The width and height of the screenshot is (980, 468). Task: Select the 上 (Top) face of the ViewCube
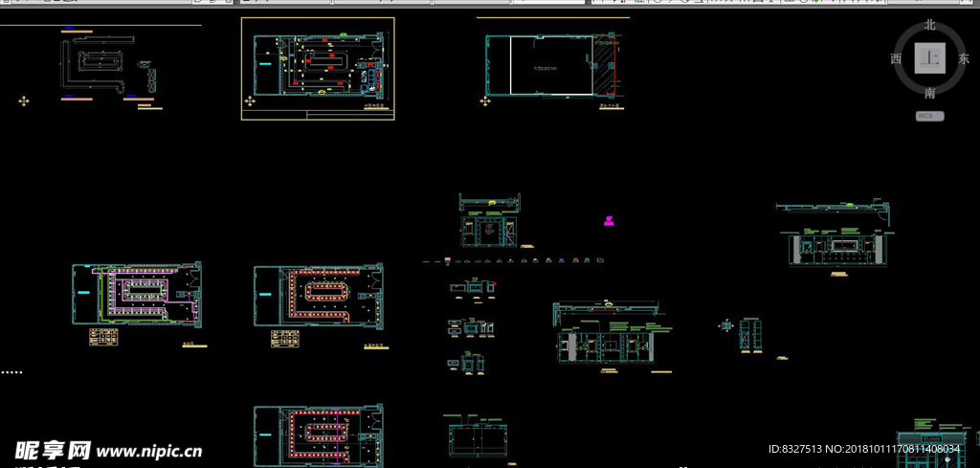pos(929,59)
